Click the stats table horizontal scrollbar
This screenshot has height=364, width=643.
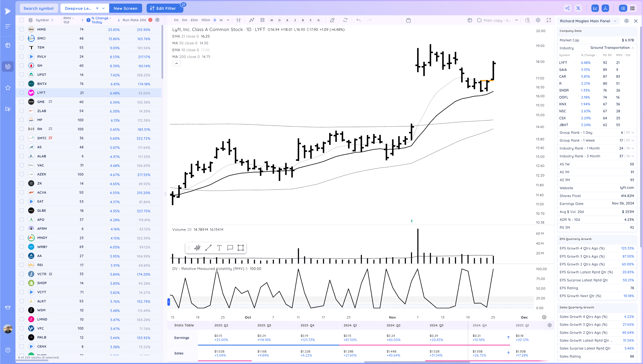(417, 362)
